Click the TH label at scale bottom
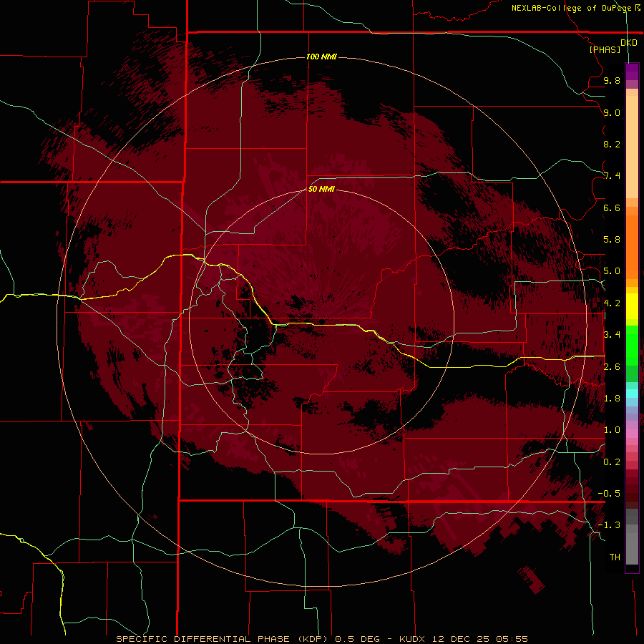644x644 pixels. pyautogui.click(x=615, y=557)
